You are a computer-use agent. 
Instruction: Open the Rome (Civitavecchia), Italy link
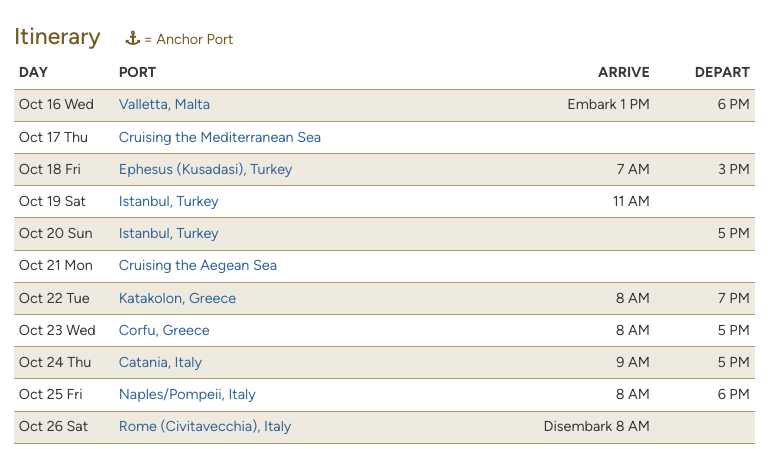point(205,426)
